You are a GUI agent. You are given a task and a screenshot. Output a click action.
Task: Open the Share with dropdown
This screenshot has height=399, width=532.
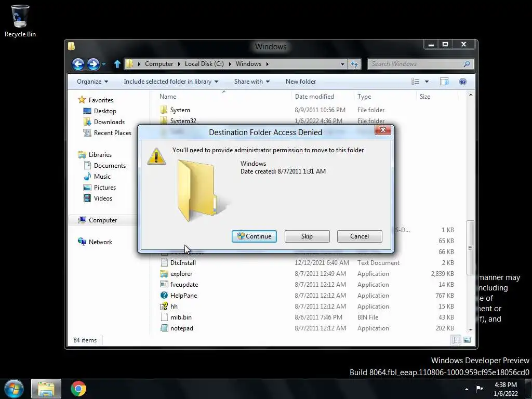[x=252, y=82]
